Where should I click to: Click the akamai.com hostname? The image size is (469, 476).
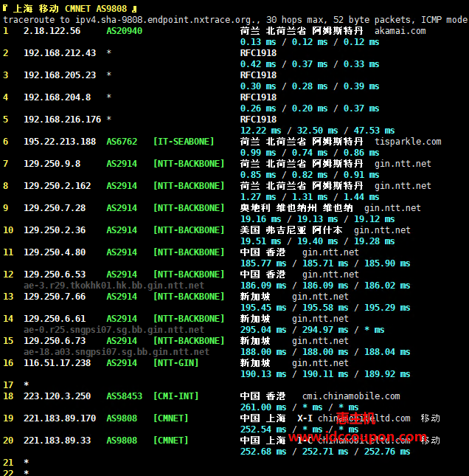coord(400,31)
